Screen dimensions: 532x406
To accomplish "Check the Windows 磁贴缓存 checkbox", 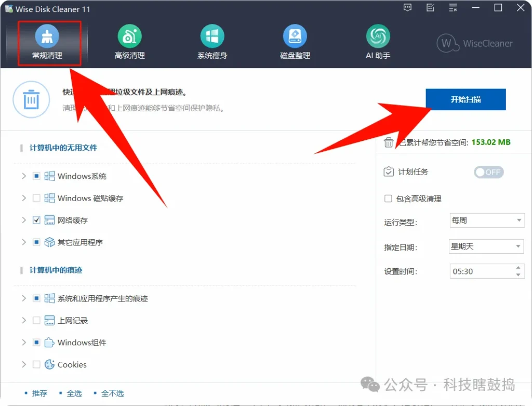I will 36,198.
